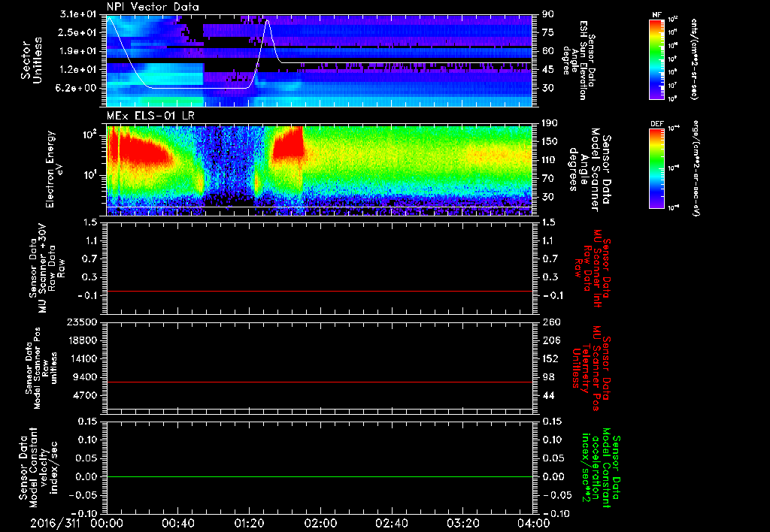Click the "Model Scanner Angle degrees" label
The width and height of the screenshot is (770, 532).
point(590,170)
